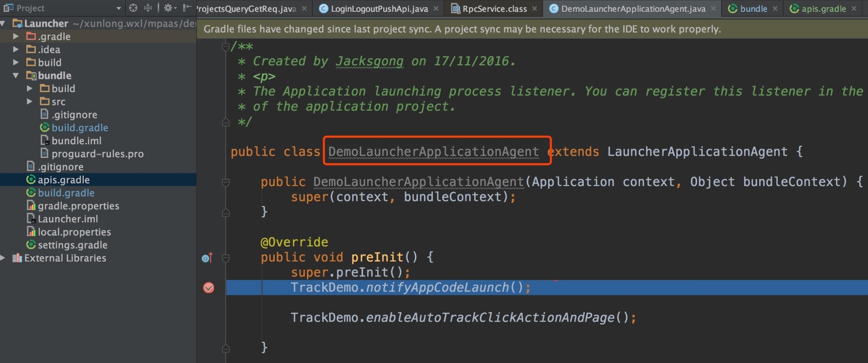Click the scroll from source target icon
The width and height of the screenshot is (868, 363).
[133, 8]
